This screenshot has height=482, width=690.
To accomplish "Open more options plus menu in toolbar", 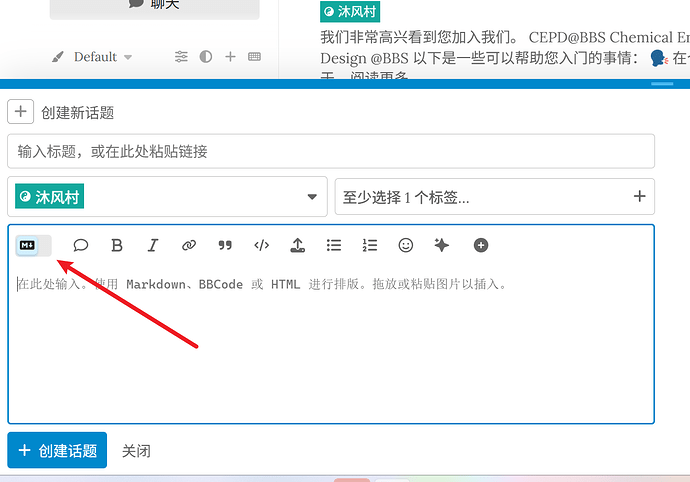I will (481, 245).
